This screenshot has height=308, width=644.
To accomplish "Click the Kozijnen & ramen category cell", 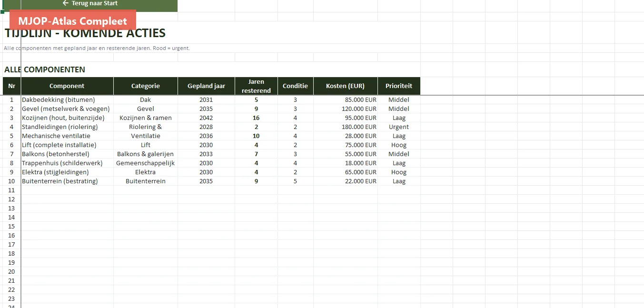I will [146, 118].
